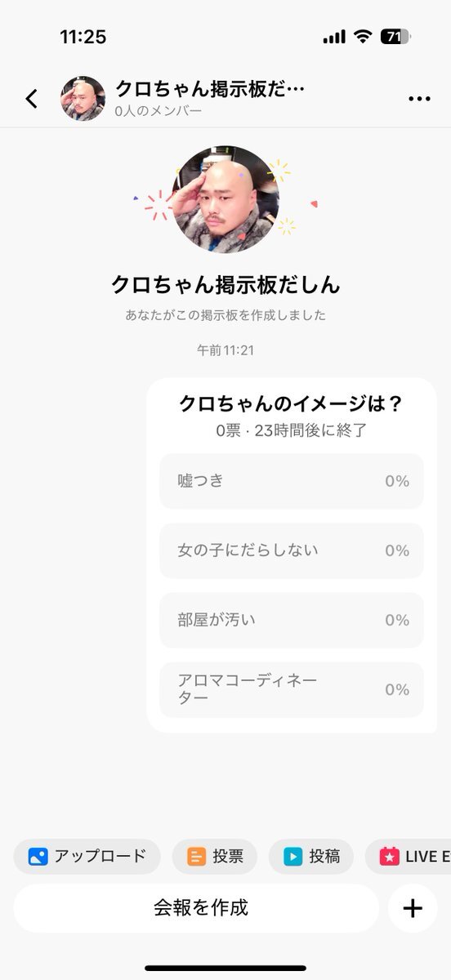Tap the large center profile picture
451x980 pixels.
point(225,199)
